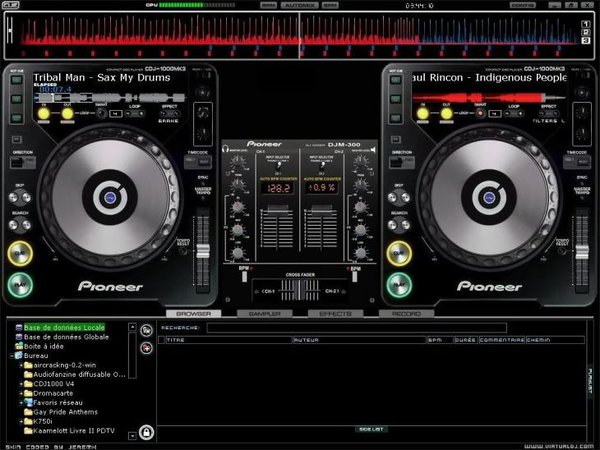Click the right deck Smart loop button
Viewport: 600px width, 450px height.
(480, 113)
